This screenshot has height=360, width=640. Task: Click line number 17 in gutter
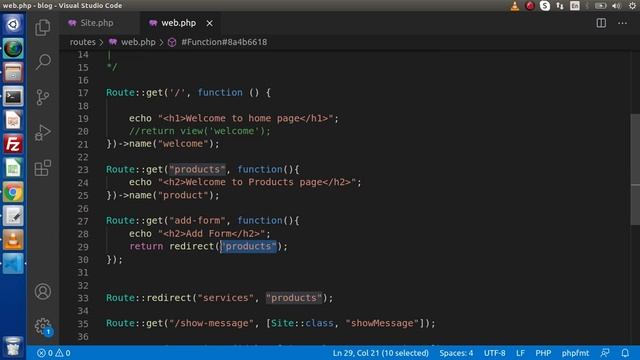point(83,93)
